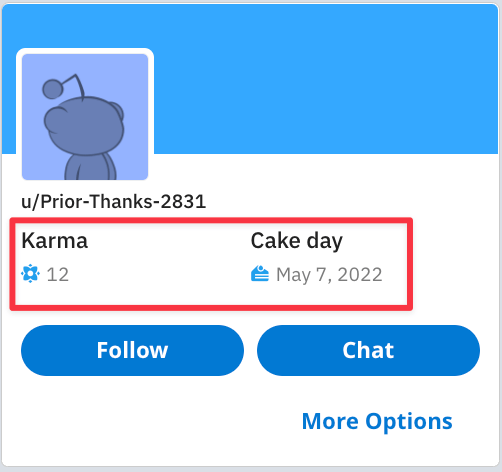The image size is (502, 472).
Task: Click the Karma heading
Action: (55, 241)
